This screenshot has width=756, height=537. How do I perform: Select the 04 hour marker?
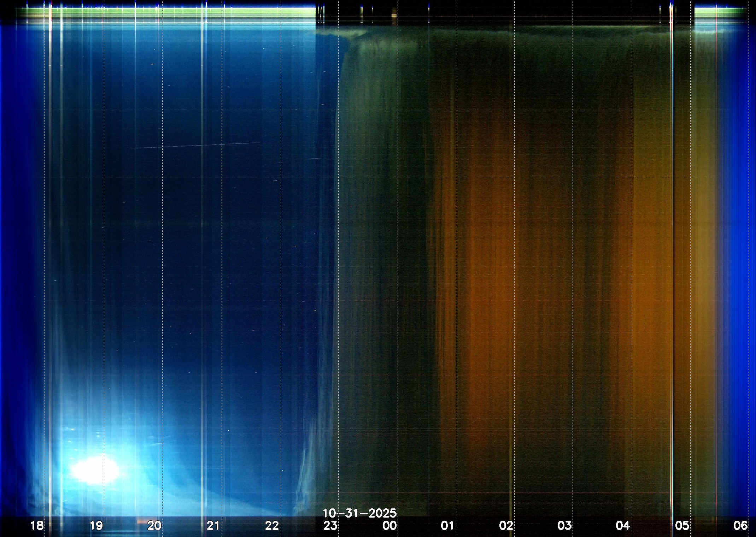pyautogui.click(x=623, y=526)
